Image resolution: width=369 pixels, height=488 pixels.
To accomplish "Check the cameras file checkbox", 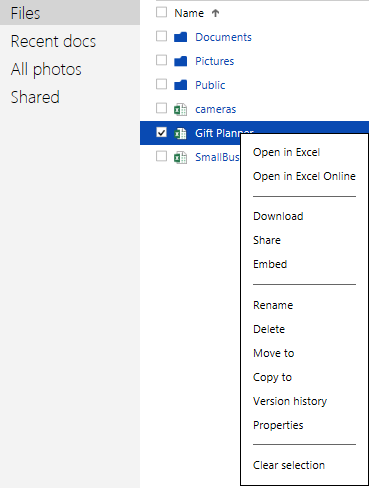I will click(x=161, y=108).
